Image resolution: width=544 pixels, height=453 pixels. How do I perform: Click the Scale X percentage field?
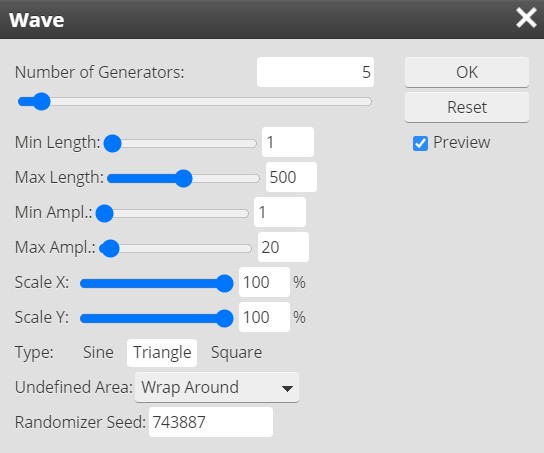(x=264, y=282)
